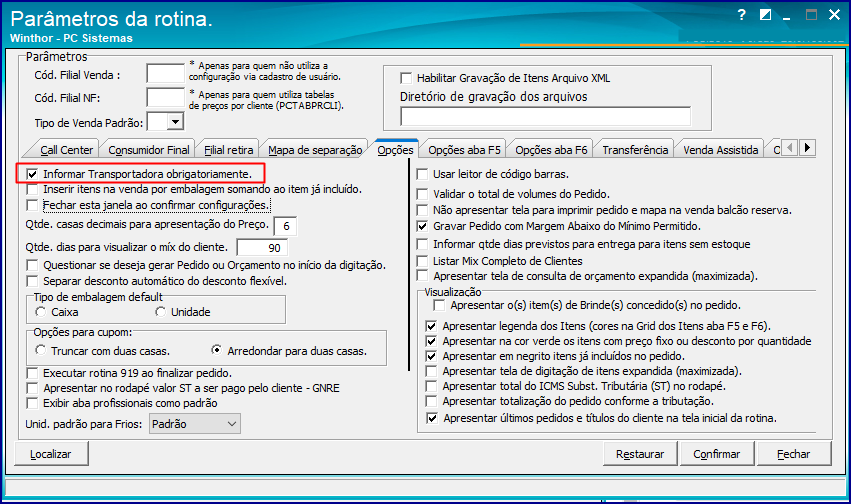Enable Questionar se deseja gerar Pedido ou Orçamento

[x=33, y=265]
